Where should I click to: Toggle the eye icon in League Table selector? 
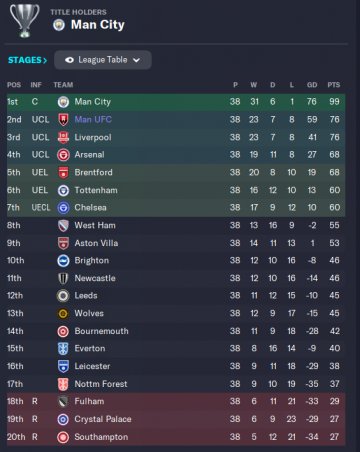(69, 60)
